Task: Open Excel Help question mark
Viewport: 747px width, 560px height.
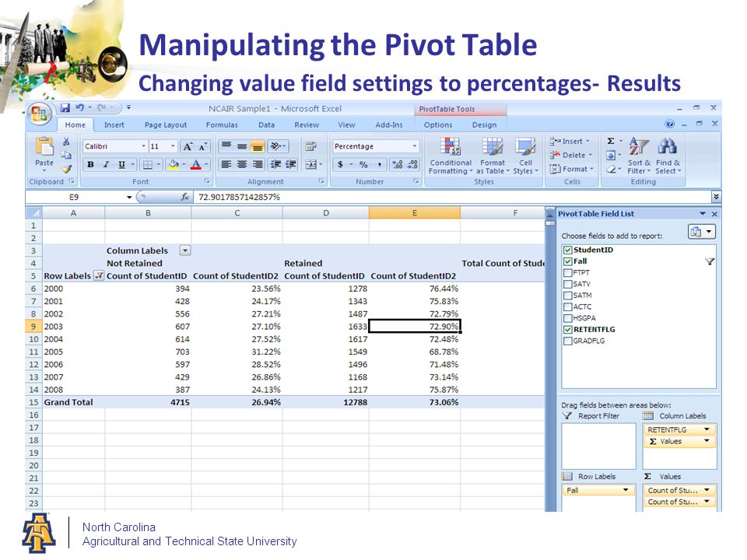Action: [669, 124]
